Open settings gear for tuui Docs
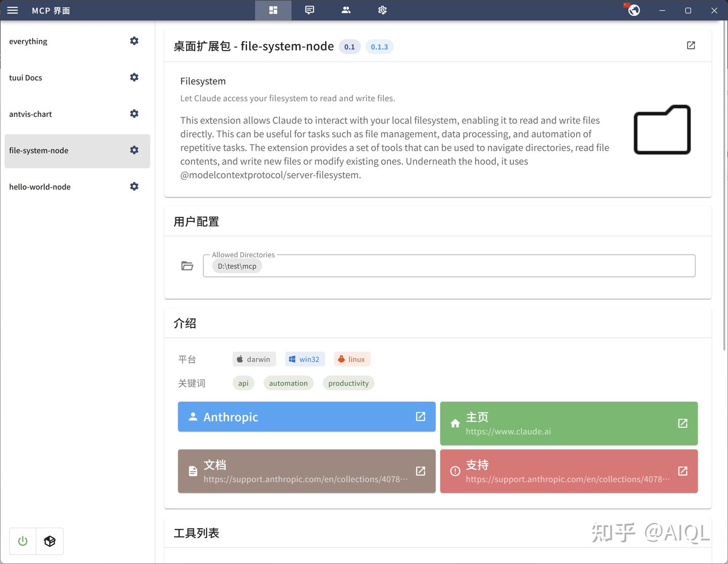728x564 pixels. (134, 77)
